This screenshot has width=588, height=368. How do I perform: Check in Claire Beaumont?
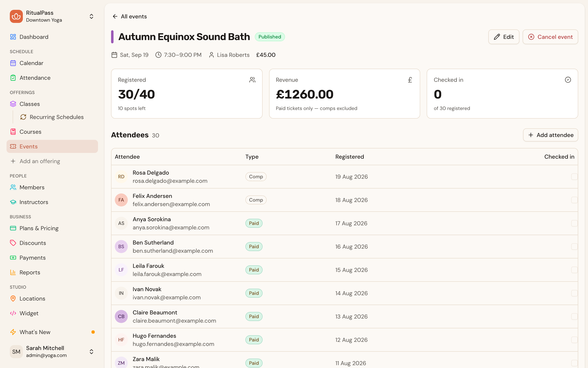click(574, 316)
